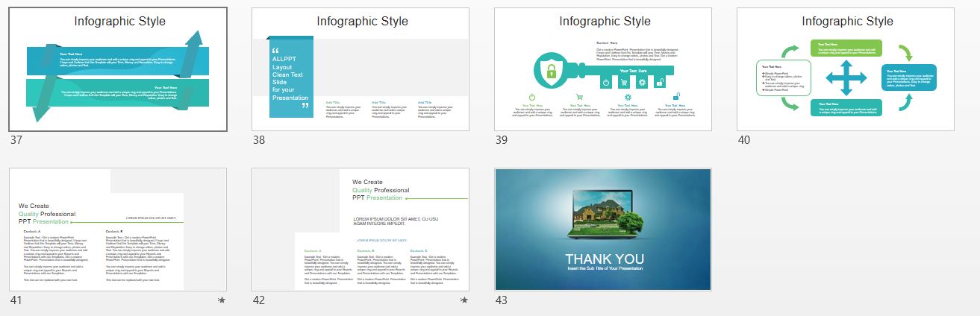Click the transition star icon under slide 41
The width and height of the screenshot is (980, 316).
(x=222, y=300)
